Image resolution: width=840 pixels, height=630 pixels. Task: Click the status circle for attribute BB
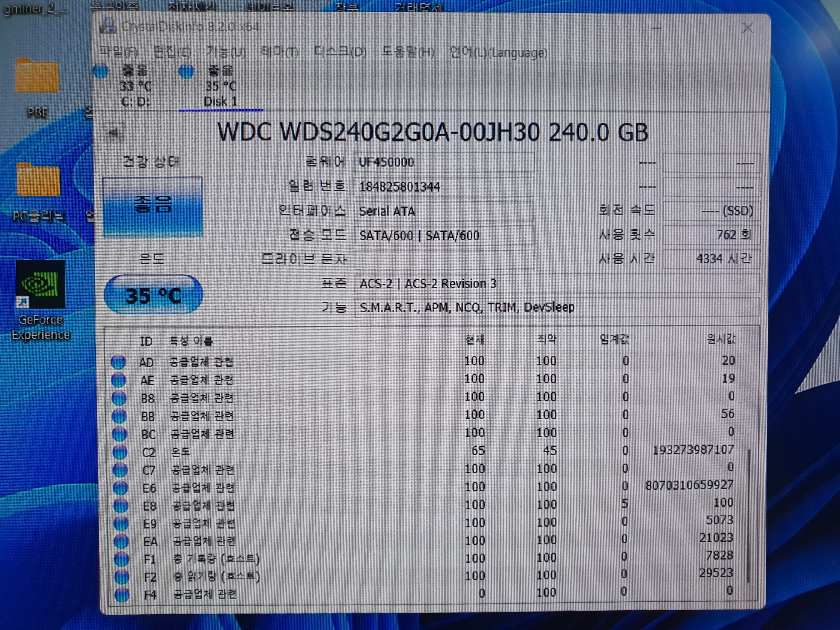pyautogui.click(x=119, y=416)
